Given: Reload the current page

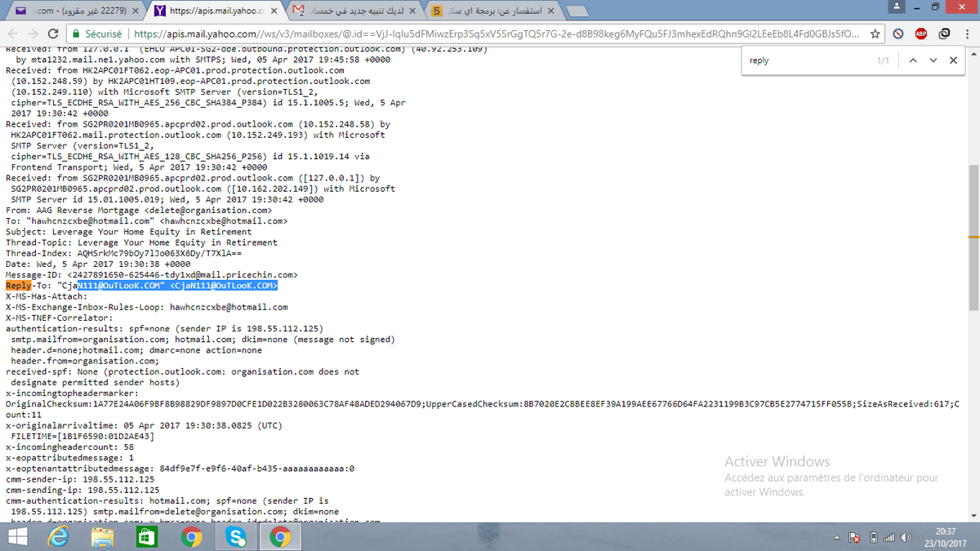Looking at the screenshot, I should tap(54, 34).
